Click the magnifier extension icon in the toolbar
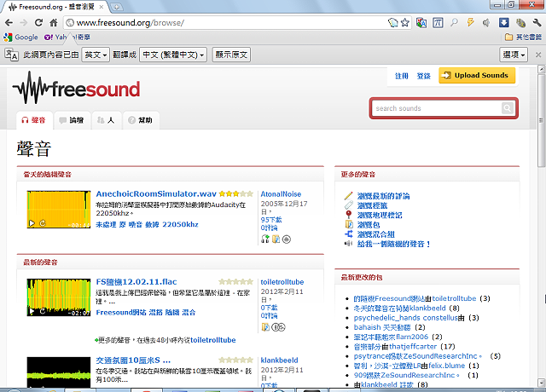 454,23
